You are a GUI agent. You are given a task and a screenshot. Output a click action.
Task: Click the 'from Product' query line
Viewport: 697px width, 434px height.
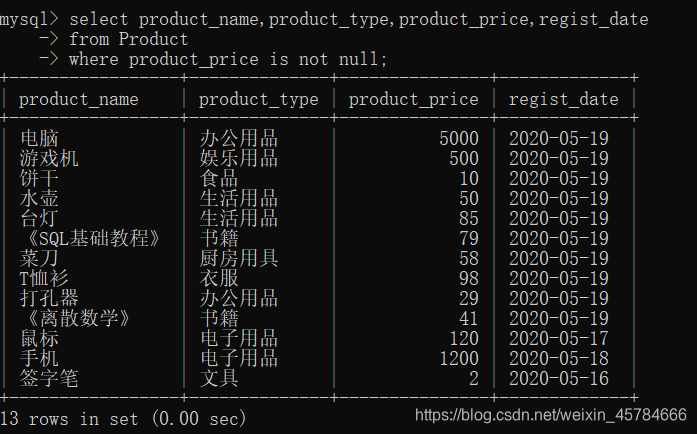(x=129, y=40)
